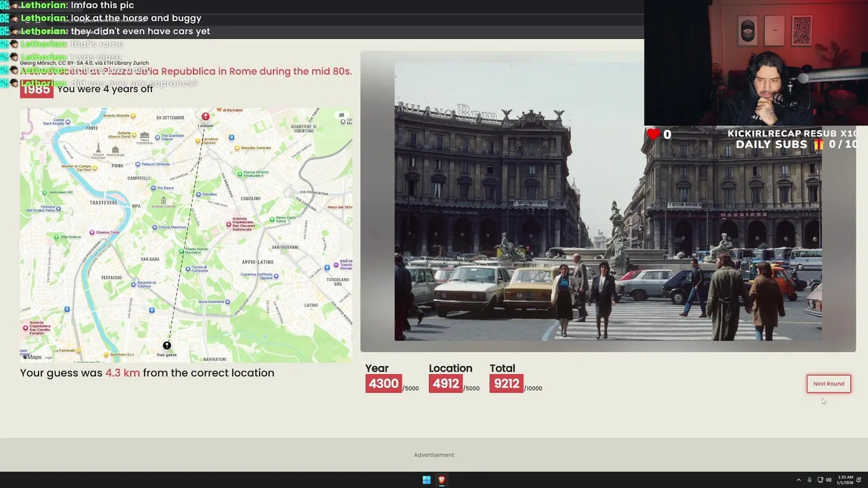Screen dimensions: 868x488
Task: Click the historical Rome street photo
Action: point(608,202)
